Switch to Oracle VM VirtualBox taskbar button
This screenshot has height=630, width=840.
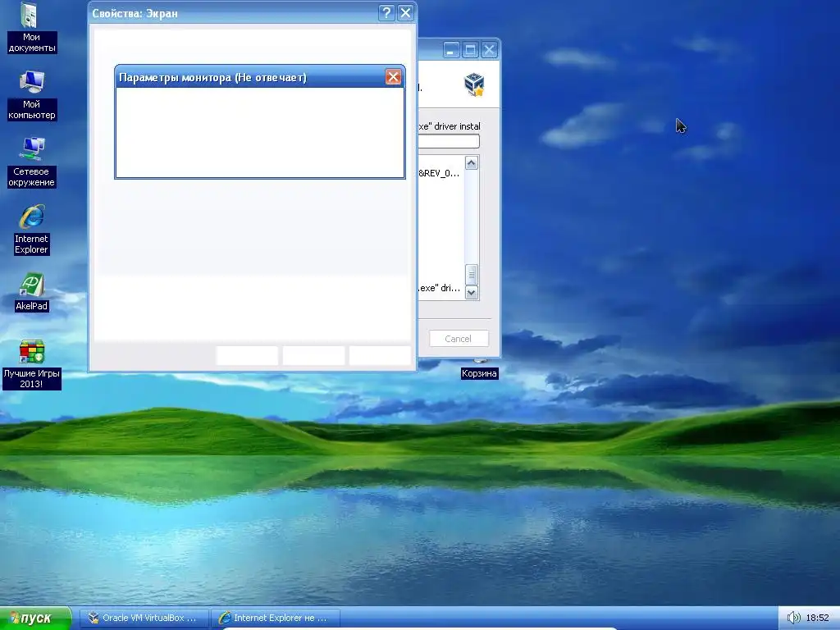coord(144,619)
